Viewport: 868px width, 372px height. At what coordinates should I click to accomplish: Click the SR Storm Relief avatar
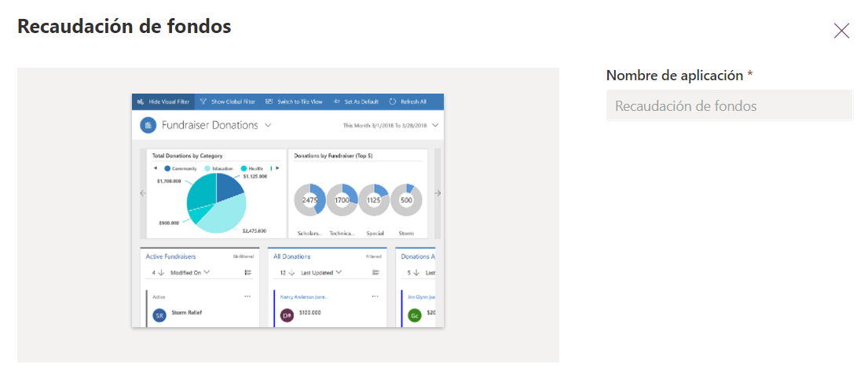[x=159, y=315]
